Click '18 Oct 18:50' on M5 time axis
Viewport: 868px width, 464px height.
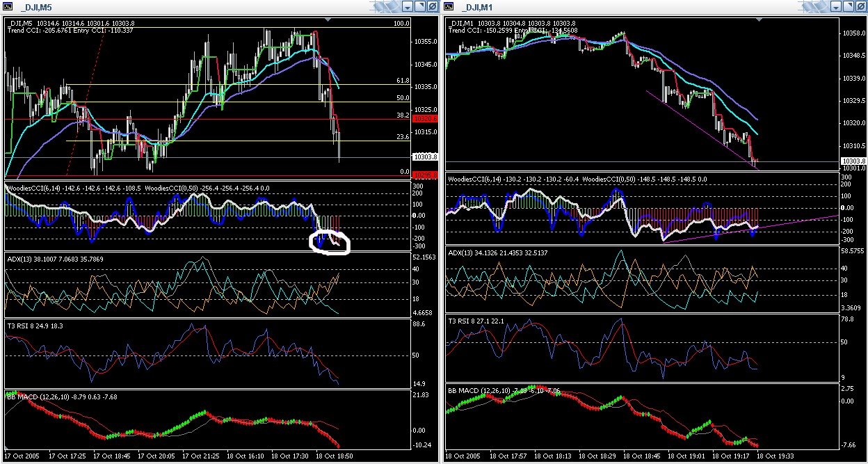(335, 456)
